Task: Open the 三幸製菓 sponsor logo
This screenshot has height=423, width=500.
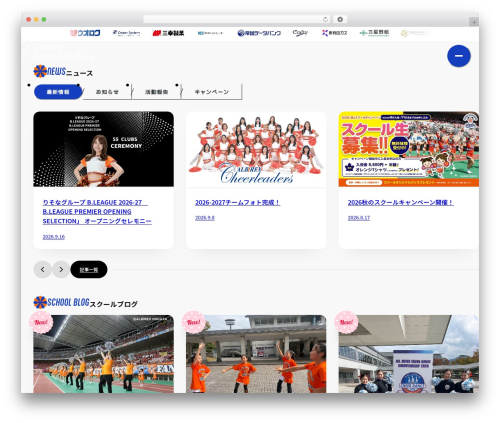Action: (168, 33)
